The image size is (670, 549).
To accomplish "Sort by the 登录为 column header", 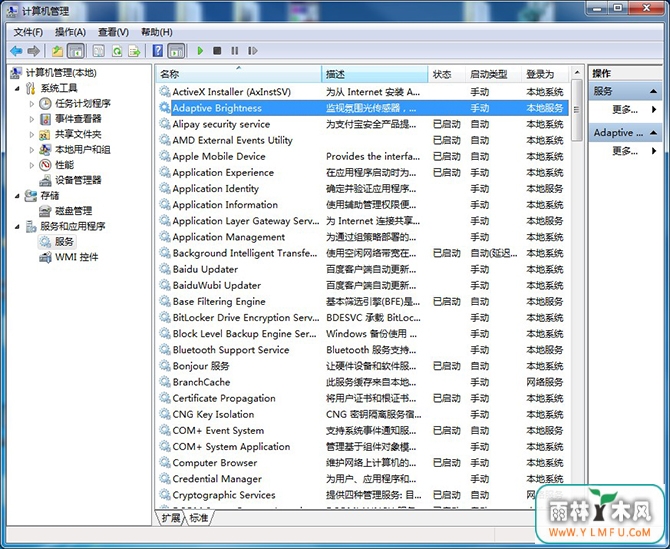I will [545, 74].
